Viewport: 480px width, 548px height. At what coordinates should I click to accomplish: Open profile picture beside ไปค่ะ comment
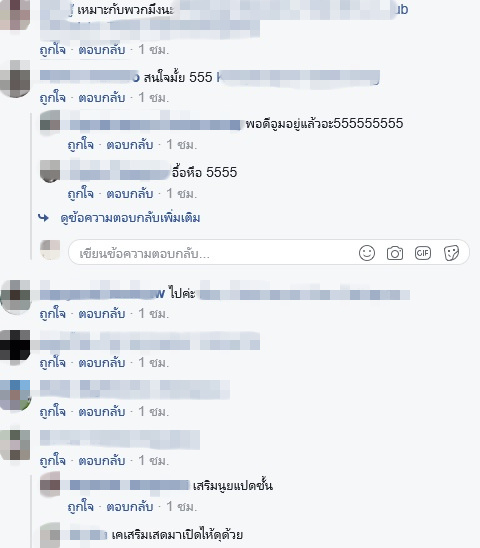pos(15,296)
